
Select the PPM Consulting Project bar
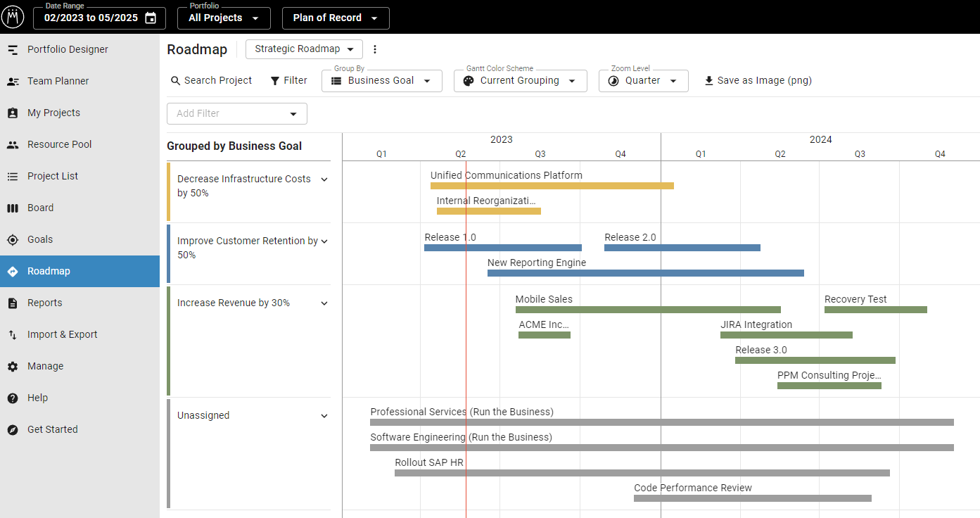point(829,386)
